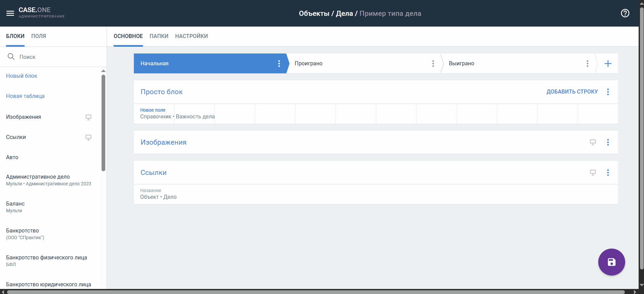The height and width of the screenshot is (294, 644).
Task: Switch to the ПОЛЯ tab
Action: point(39,36)
